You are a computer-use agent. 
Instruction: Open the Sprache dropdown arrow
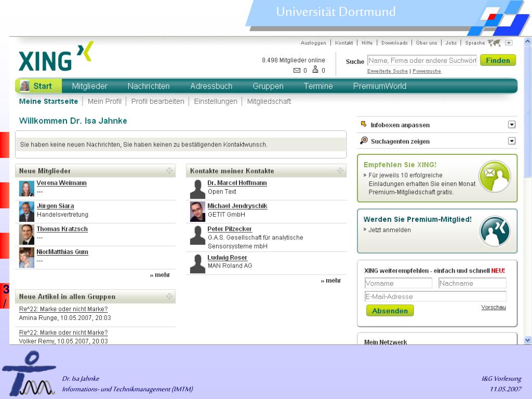(x=509, y=43)
